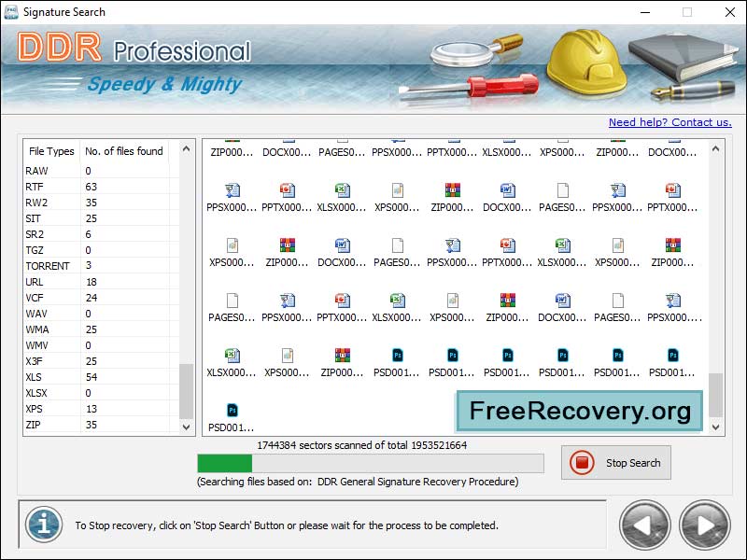Select the PPTX icon in the third row
Image resolution: width=747 pixels, height=560 pixels.
click(x=508, y=245)
